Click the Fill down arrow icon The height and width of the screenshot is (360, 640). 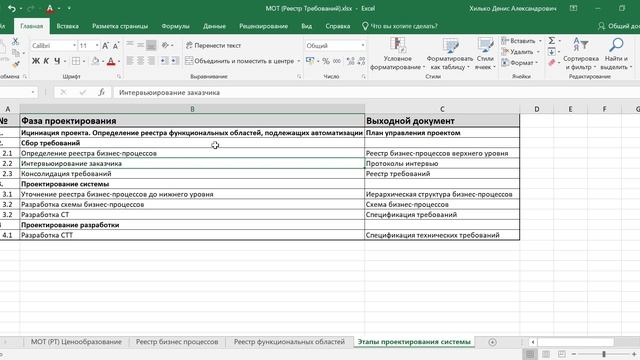tap(551, 52)
